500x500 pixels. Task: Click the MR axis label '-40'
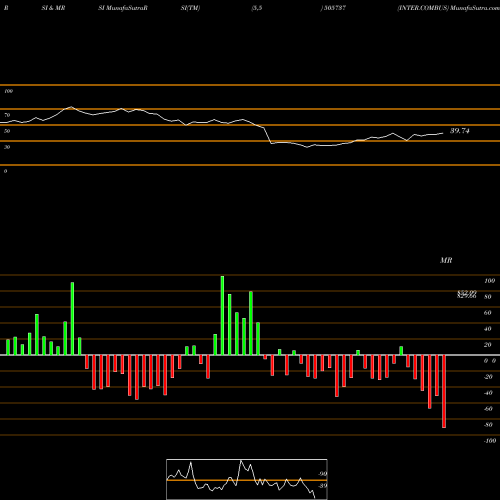click(488, 393)
